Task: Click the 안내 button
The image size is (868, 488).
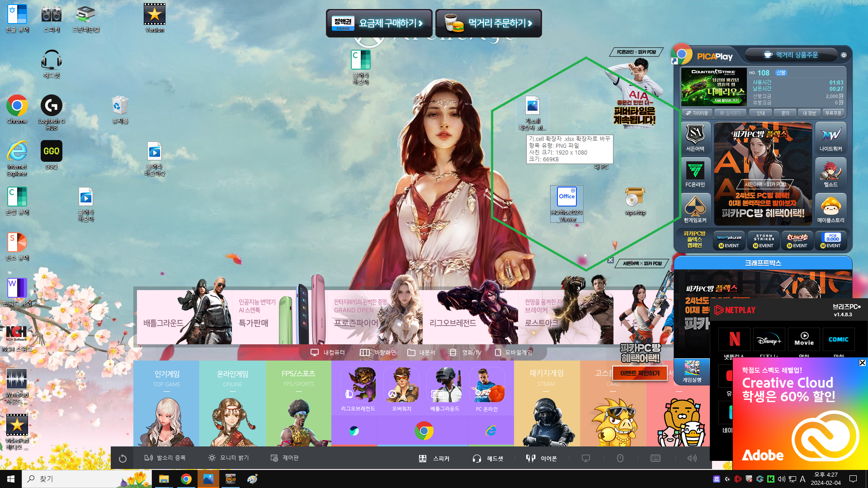Action: (761, 113)
